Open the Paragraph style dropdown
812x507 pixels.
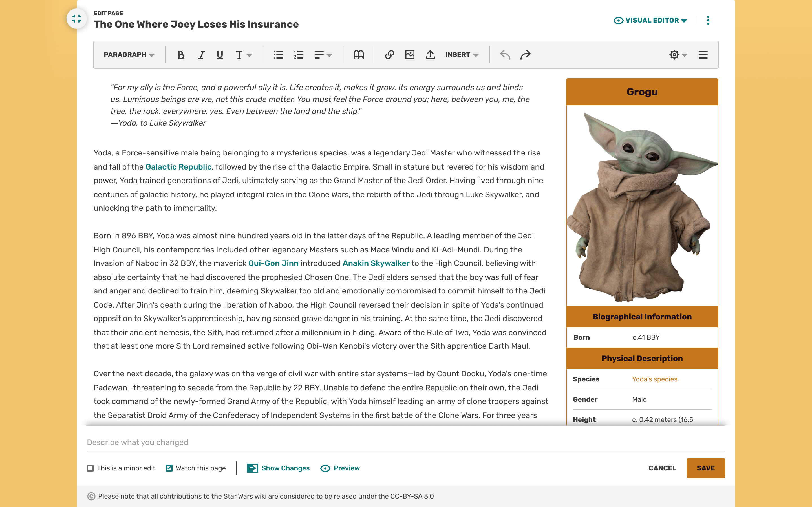pos(129,55)
